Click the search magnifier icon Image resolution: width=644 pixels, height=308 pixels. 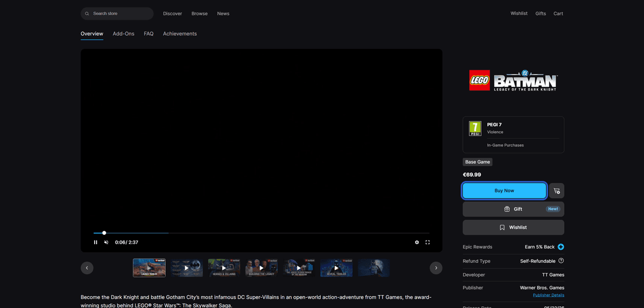click(x=87, y=14)
